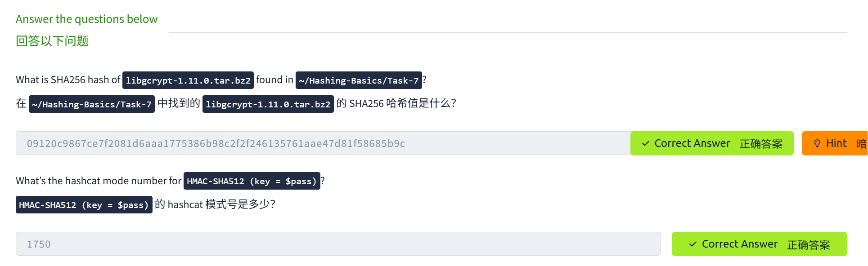Screen dimensions: 868x266
Task: Click the 'Answer the questions below' heading
Action: tap(86, 19)
